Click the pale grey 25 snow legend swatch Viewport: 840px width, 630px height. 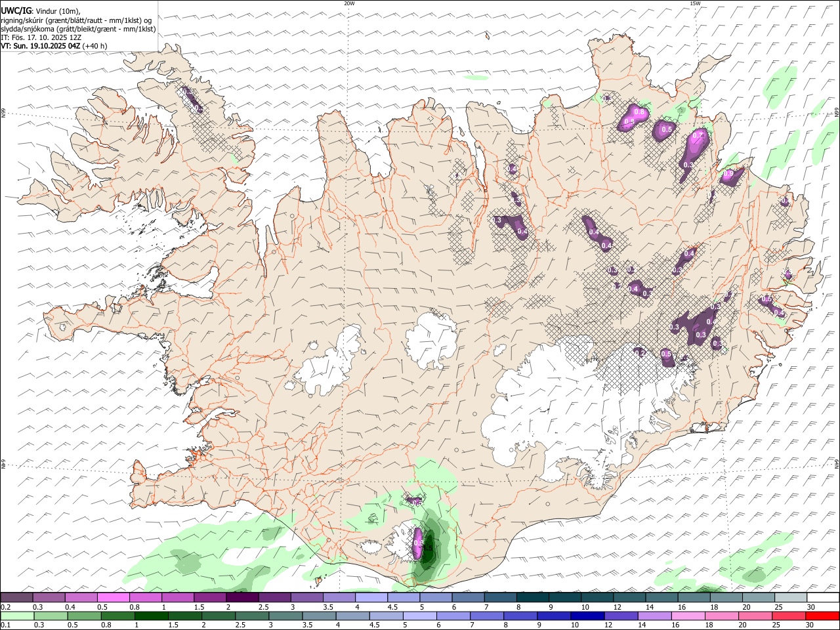791,597
